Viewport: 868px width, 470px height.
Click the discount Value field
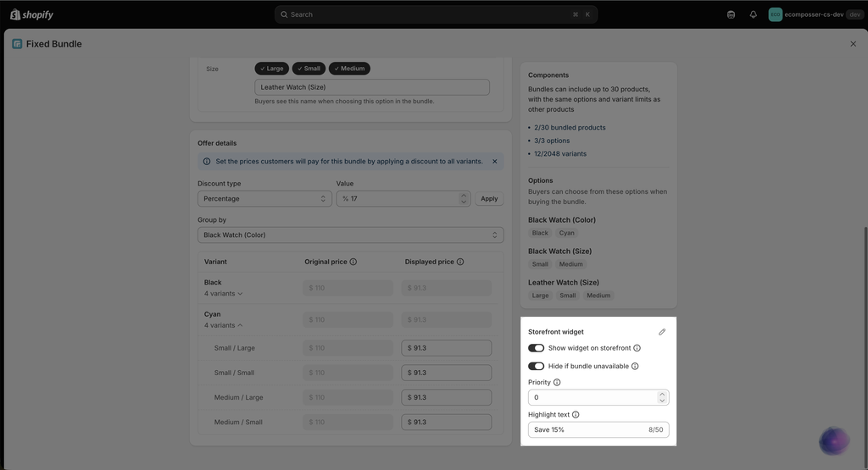(x=403, y=198)
